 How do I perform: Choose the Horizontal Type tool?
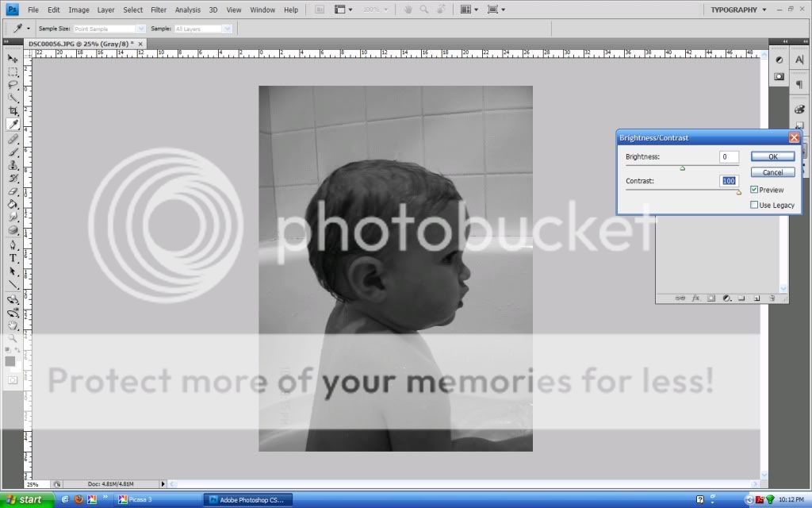[x=13, y=259]
